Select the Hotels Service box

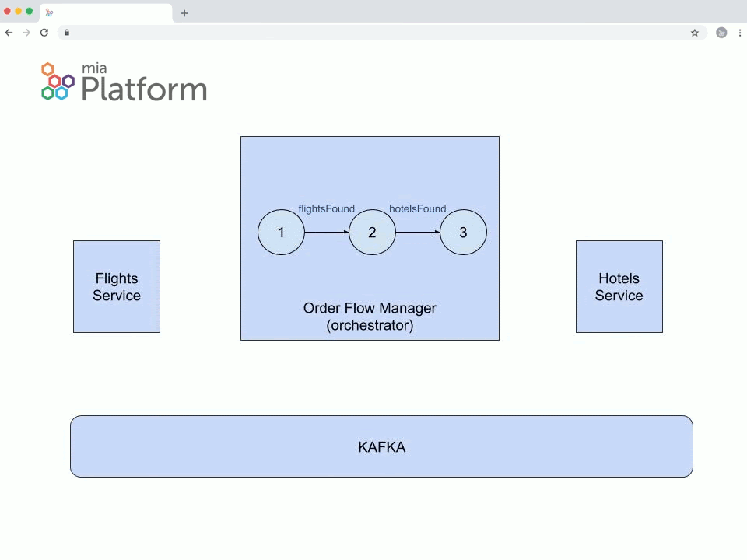click(x=619, y=287)
